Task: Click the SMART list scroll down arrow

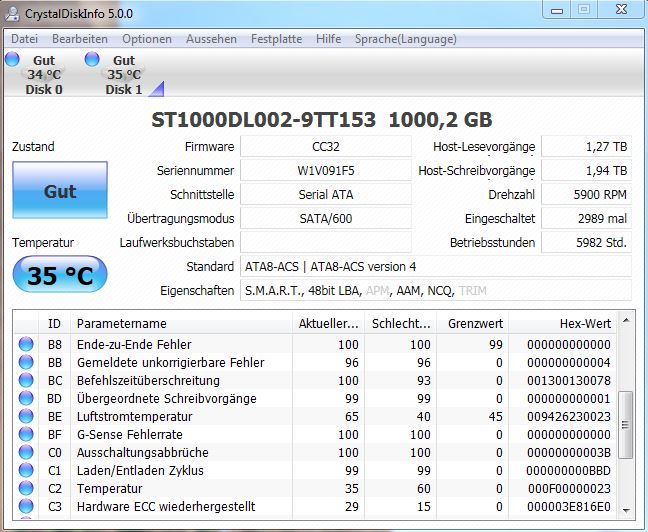Action: [626, 511]
